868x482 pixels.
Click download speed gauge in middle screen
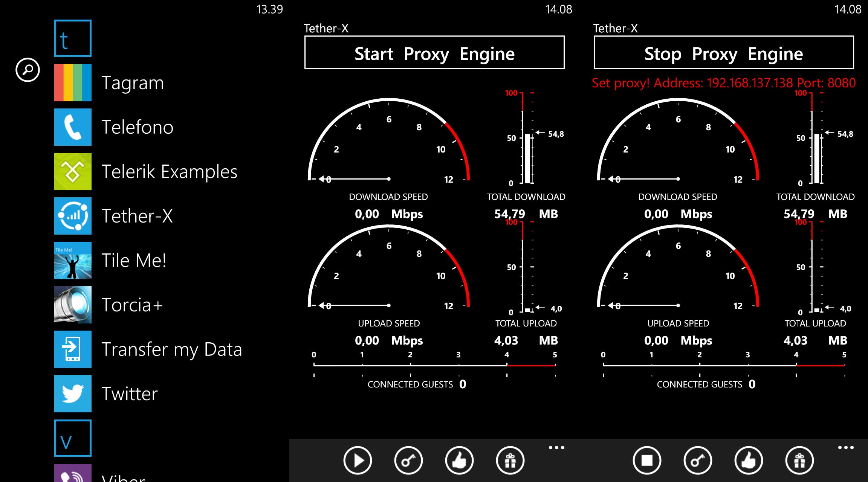(x=389, y=140)
